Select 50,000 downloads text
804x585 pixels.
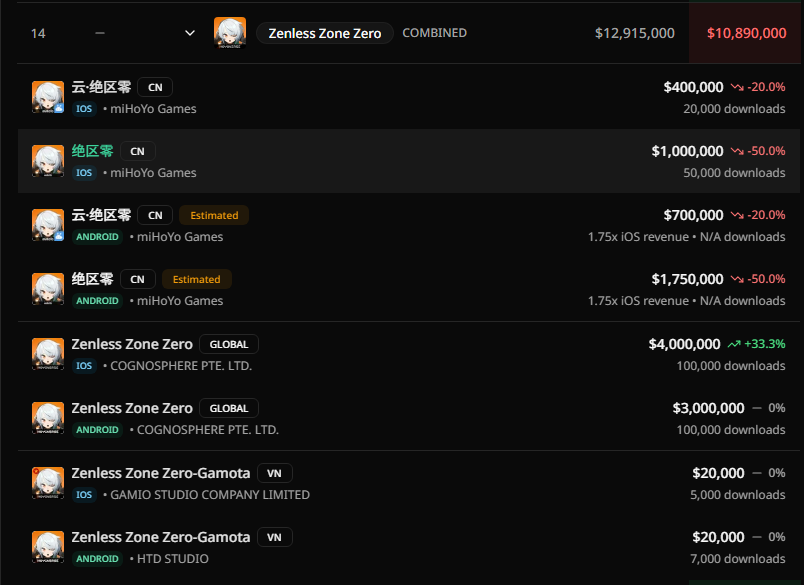coord(734,173)
